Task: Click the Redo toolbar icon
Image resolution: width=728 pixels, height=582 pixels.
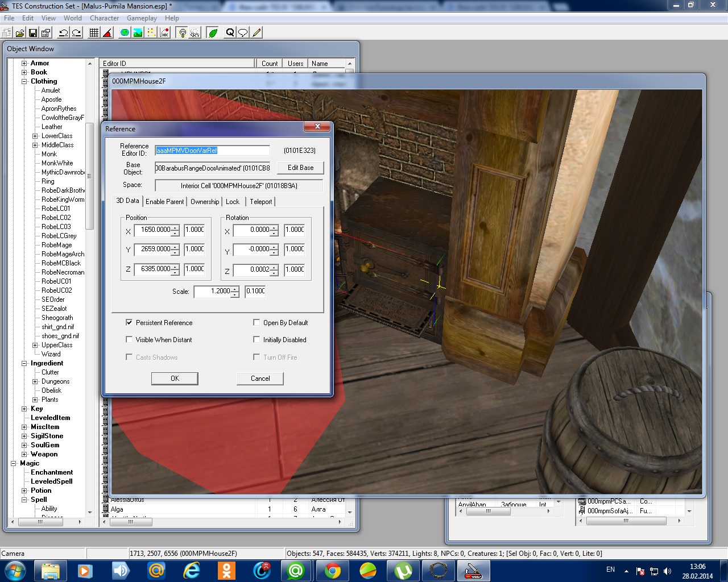Action: [77, 33]
